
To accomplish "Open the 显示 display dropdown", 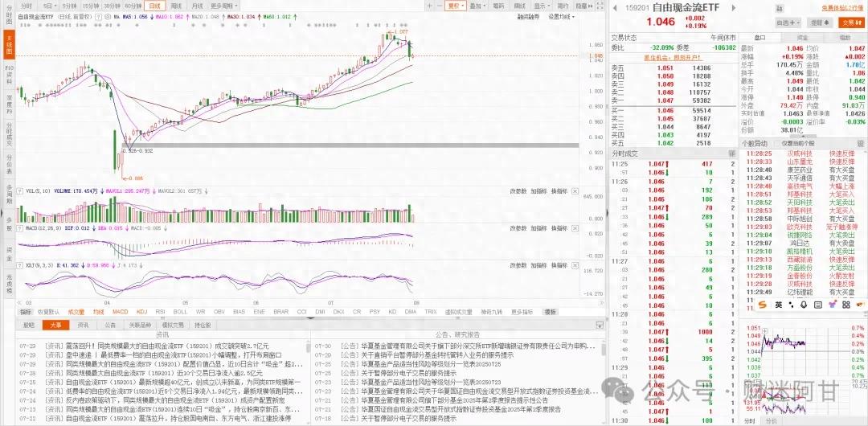I will 542,6.
